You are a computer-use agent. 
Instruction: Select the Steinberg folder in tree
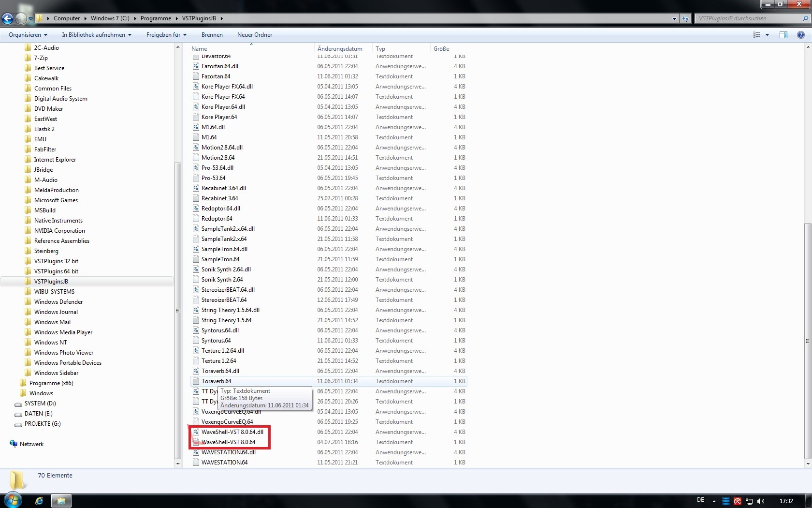[x=46, y=251]
